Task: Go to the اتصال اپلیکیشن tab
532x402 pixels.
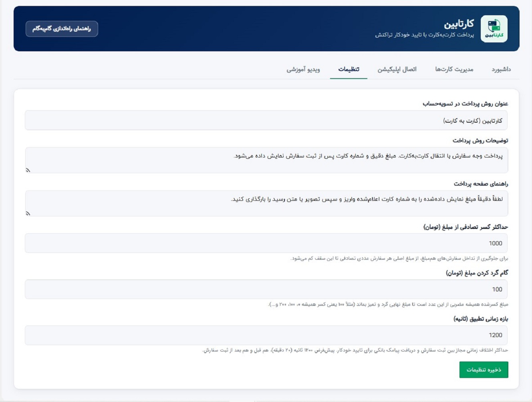Action: (x=397, y=69)
